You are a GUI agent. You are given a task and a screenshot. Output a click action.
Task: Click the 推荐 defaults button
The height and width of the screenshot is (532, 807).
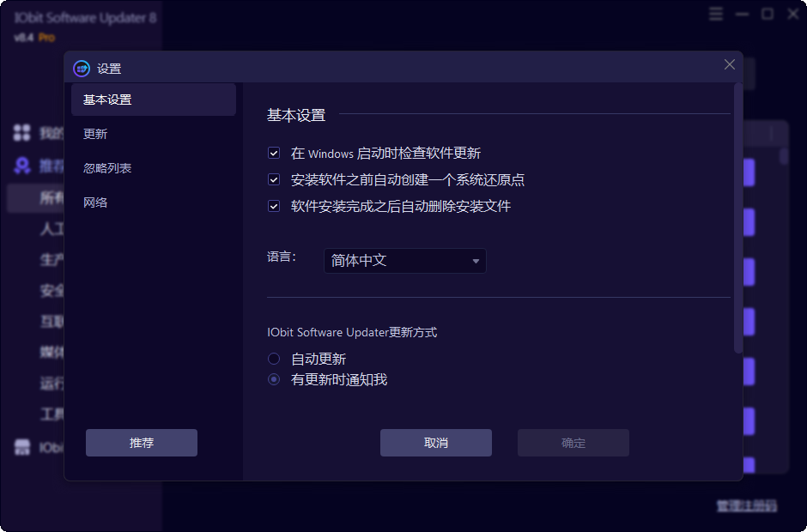coord(141,443)
